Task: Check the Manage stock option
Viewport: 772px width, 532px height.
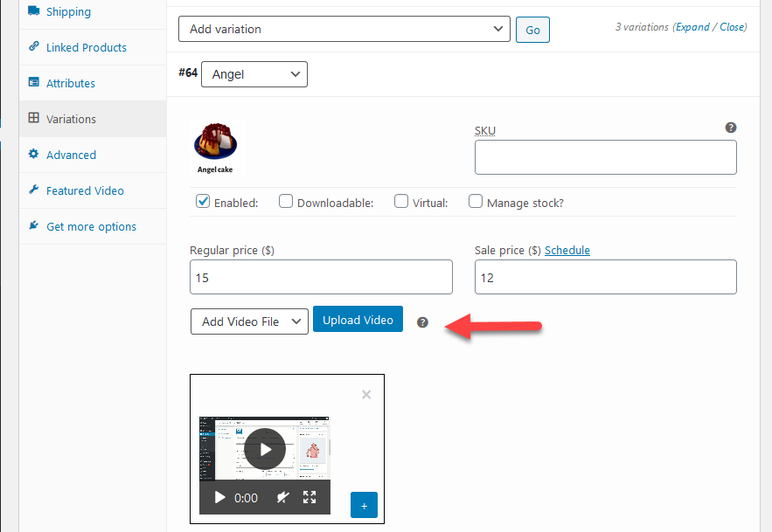Action: (476, 201)
